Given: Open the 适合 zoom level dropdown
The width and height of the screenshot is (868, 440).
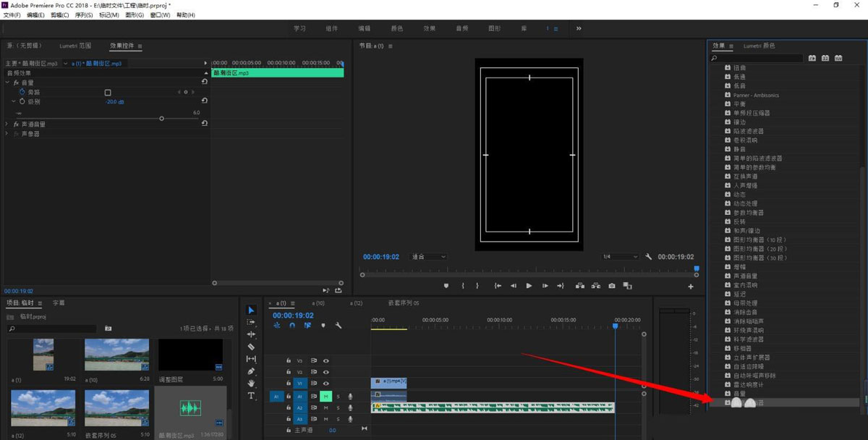Looking at the screenshot, I should click(428, 257).
